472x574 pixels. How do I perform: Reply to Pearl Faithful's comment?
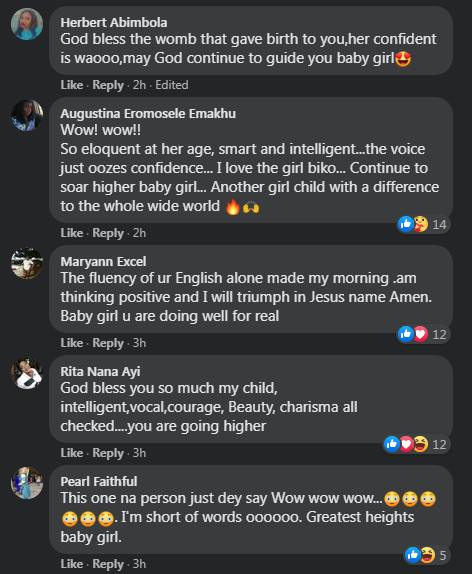click(x=108, y=564)
